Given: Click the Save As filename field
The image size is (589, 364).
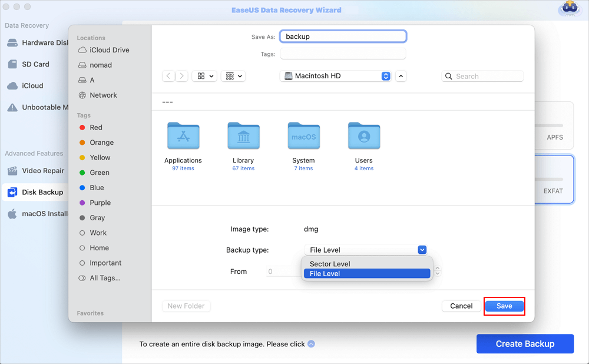Looking at the screenshot, I should [x=343, y=37].
